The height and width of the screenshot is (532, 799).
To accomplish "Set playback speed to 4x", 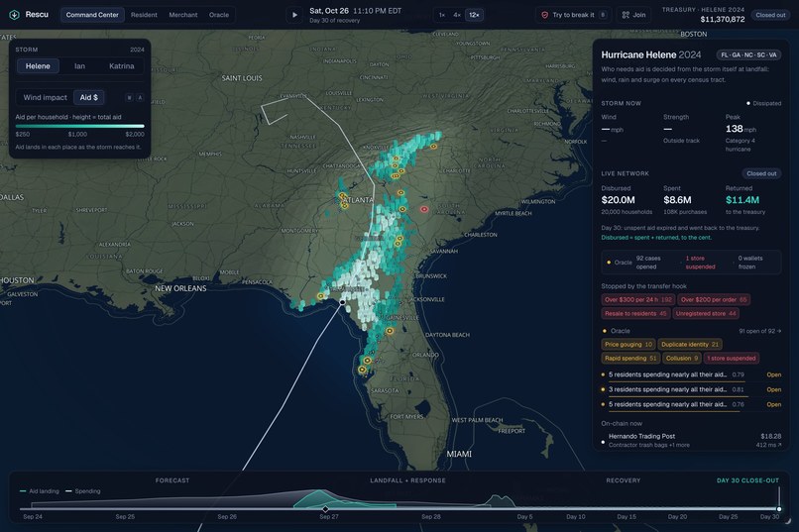I will click(457, 15).
